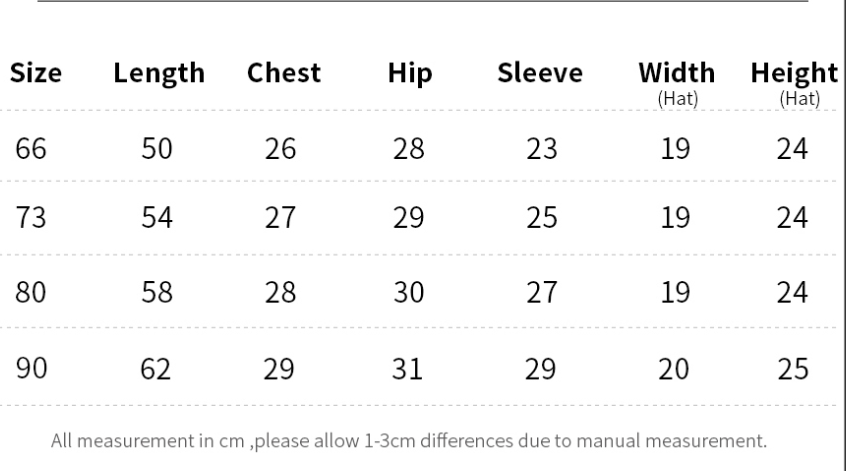Screen dimensions: 848x471
Task: Click Sleeve value 29 in size 90 row
Action: point(541,368)
